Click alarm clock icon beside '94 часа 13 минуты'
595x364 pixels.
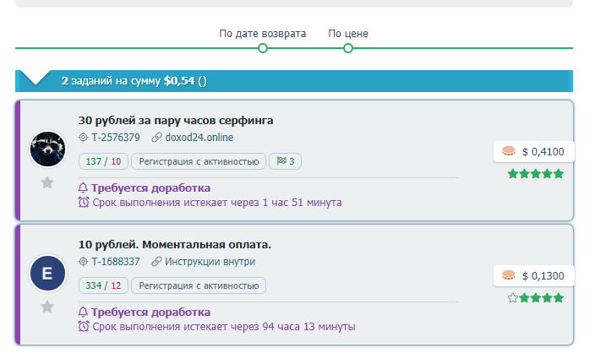[x=84, y=326]
